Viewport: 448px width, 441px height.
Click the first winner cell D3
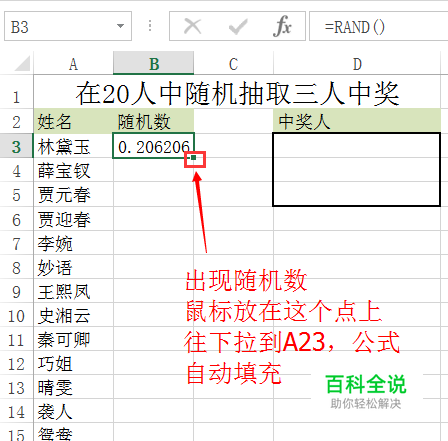pyautogui.click(x=357, y=145)
